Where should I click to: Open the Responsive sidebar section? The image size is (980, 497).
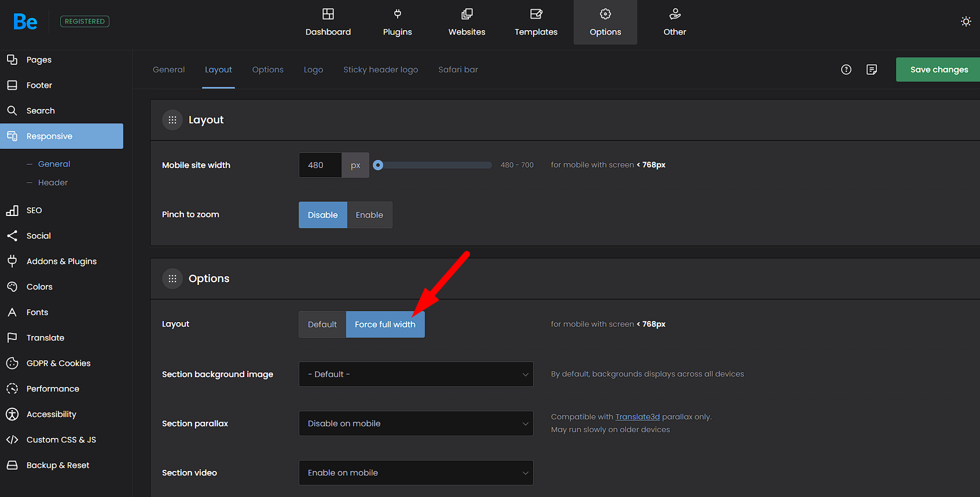(x=61, y=136)
